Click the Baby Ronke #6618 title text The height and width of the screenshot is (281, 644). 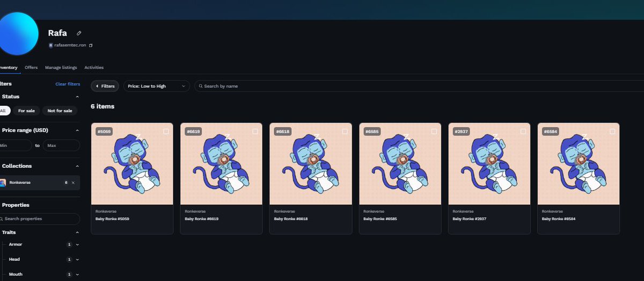click(x=291, y=219)
